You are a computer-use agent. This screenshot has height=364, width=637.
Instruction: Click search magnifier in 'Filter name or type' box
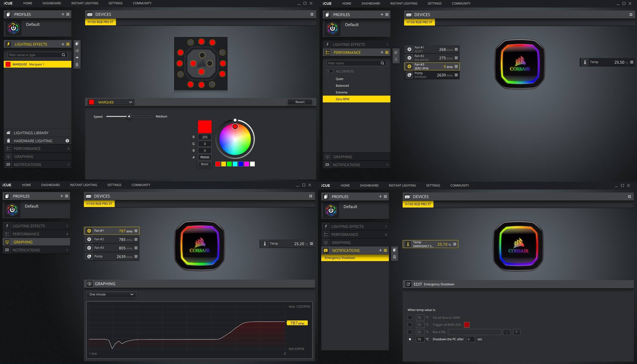pos(63,55)
